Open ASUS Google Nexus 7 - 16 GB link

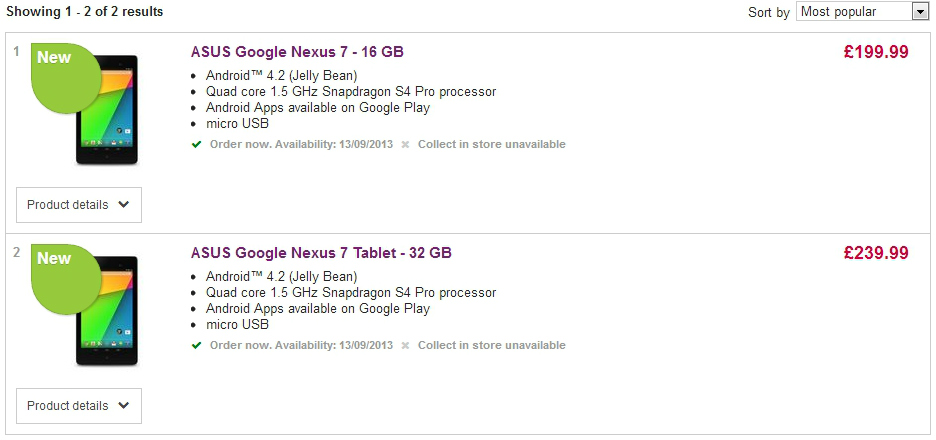(297, 52)
